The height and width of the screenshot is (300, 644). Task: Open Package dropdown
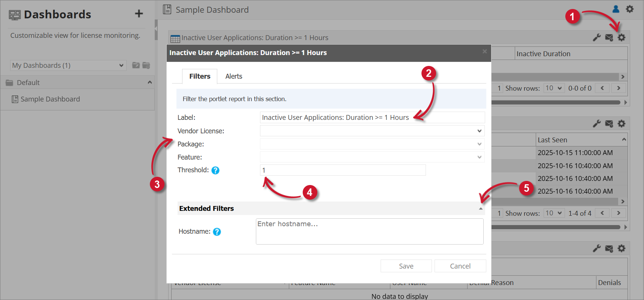coord(372,144)
